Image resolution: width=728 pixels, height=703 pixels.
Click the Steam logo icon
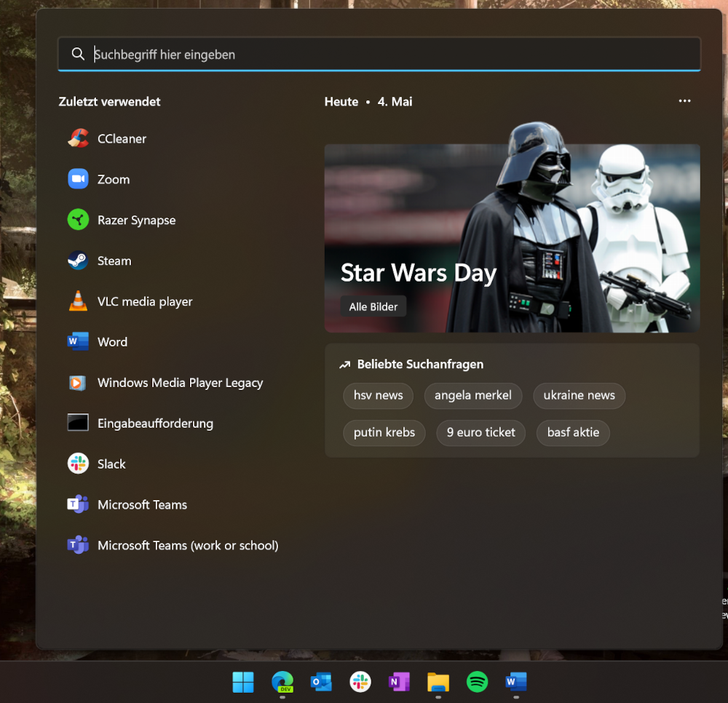(78, 261)
